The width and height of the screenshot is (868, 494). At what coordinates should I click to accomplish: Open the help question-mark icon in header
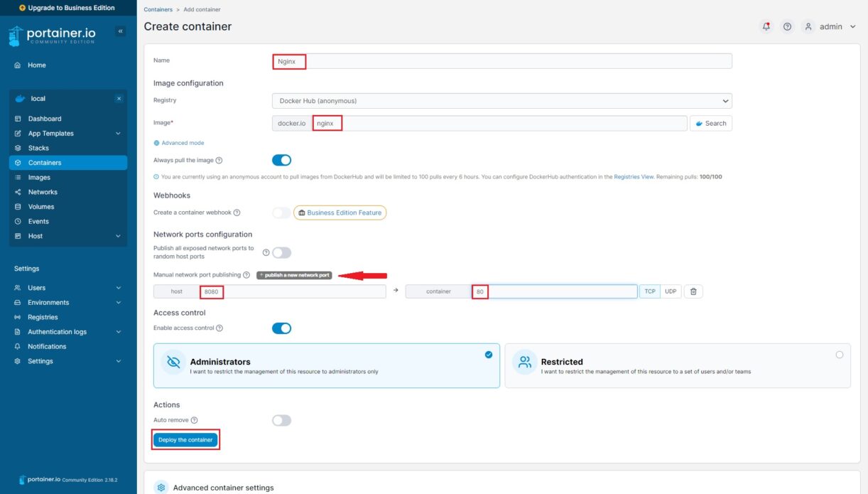pyautogui.click(x=787, y=27)
